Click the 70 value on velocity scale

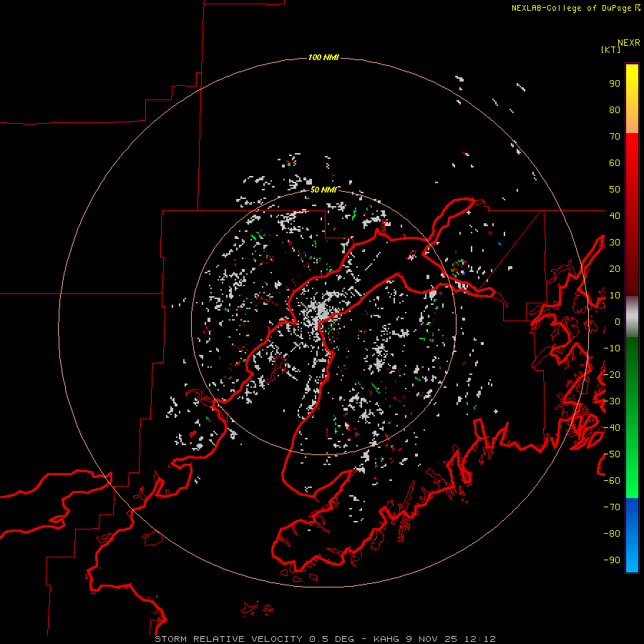tap(615, 137)
